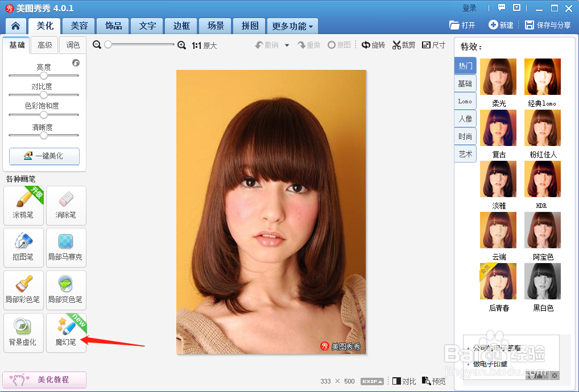The width and height of the screenshot is (579, 392).
Task: Open the 拼图 collage tab
Action: [250, 26]
